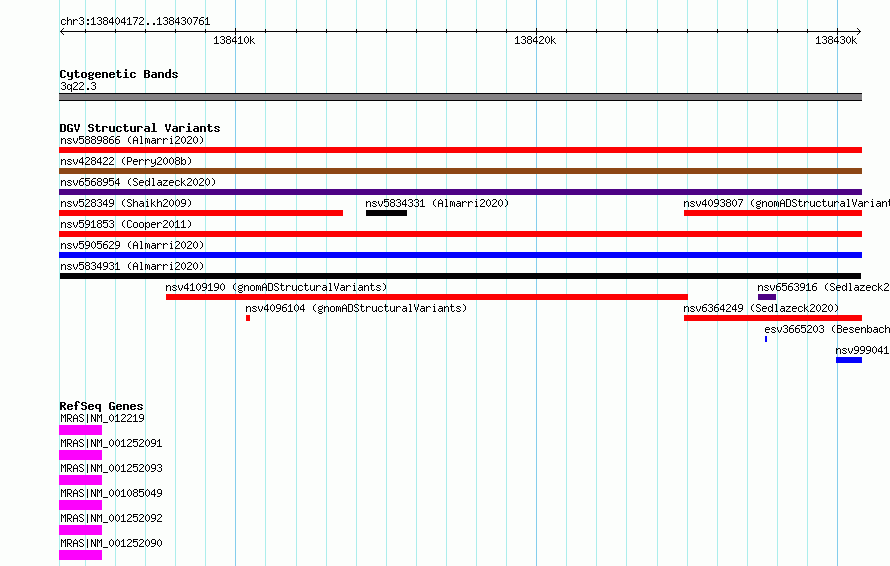890x566 pixels.
Task: Click the ruler's left arrowhead
Action: tap(62, 32)
